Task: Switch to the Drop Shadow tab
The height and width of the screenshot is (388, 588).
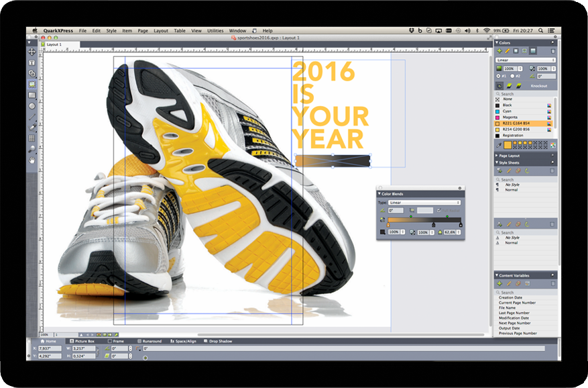Action: click(x=221, y=340)
